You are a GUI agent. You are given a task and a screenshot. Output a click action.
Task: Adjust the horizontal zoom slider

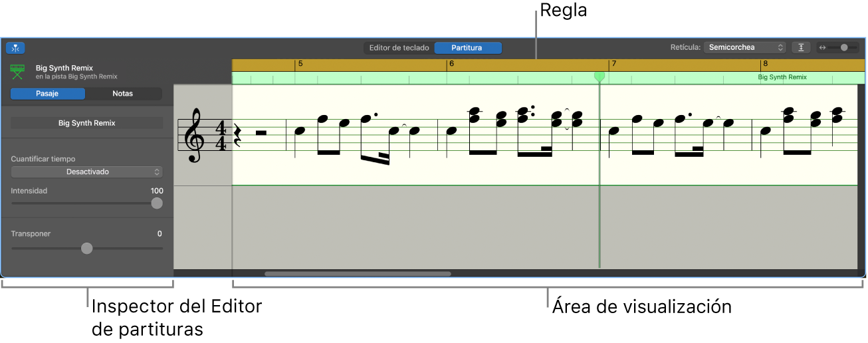(844, 48)
